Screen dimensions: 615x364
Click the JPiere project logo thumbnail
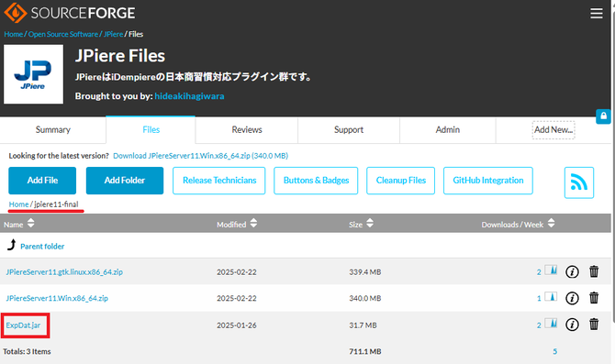(x=33, y=74)
